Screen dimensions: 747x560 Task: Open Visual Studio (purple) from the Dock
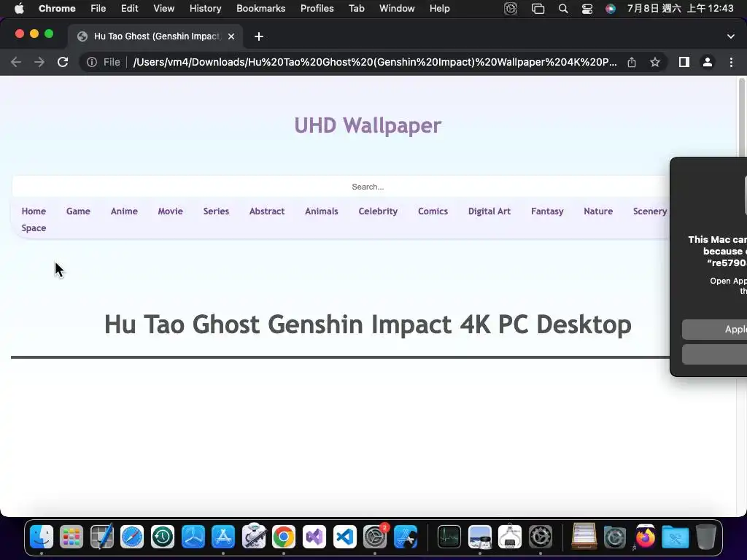tap(314, 537)
